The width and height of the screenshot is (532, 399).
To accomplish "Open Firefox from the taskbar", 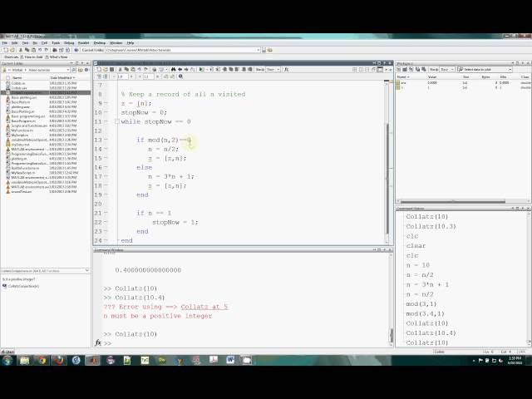I will pos(59,360).
